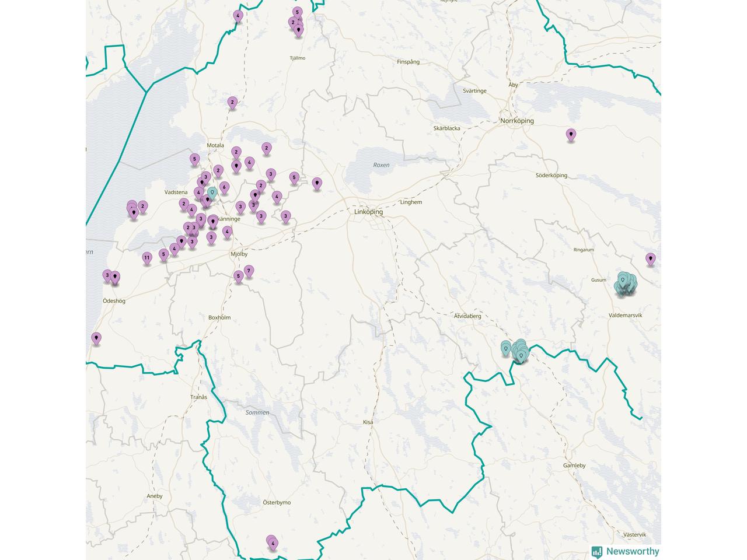Open the purple marker numbered 6
747x560 pixels.
[224, 187]
